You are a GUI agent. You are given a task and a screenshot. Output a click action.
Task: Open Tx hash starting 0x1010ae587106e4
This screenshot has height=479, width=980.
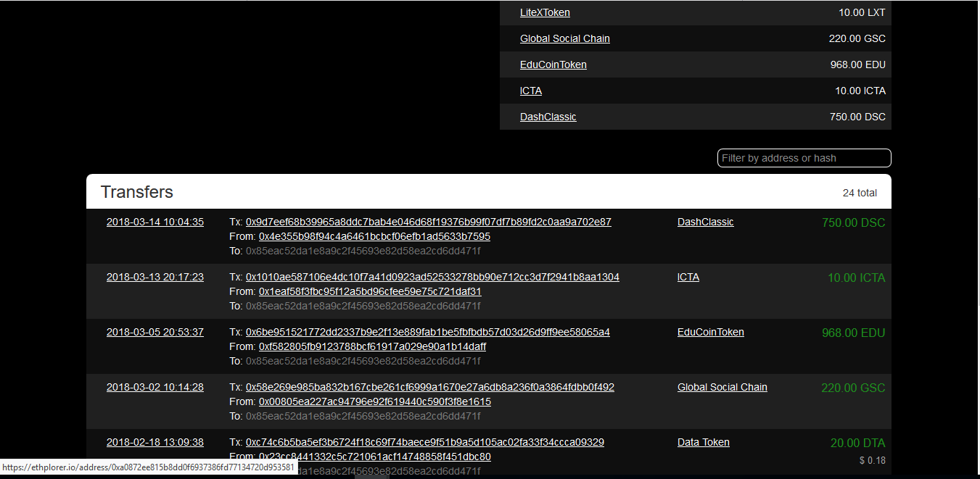point(432,277)
